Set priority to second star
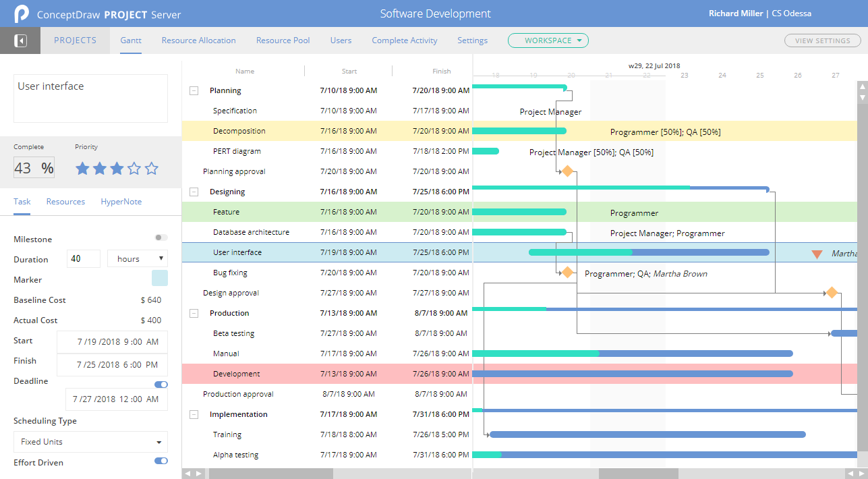 (100, 169)
